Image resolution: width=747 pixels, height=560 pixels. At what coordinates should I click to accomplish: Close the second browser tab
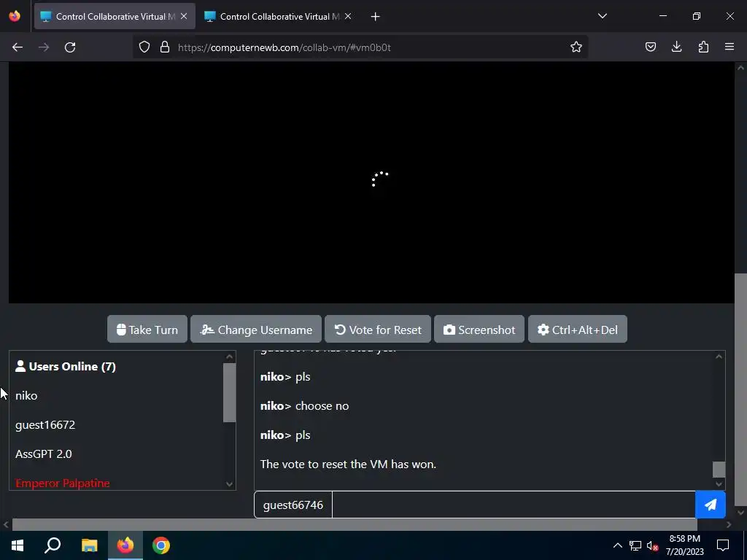[x=348, y=16]
